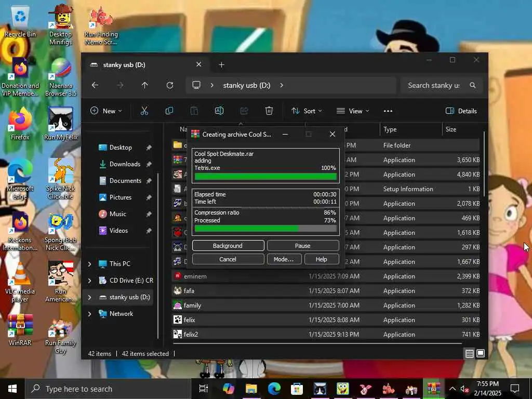The width and height of the screenshot is (532, 399).
Task: Open WinRAR desktop shortcut
Action: point(20,330)
